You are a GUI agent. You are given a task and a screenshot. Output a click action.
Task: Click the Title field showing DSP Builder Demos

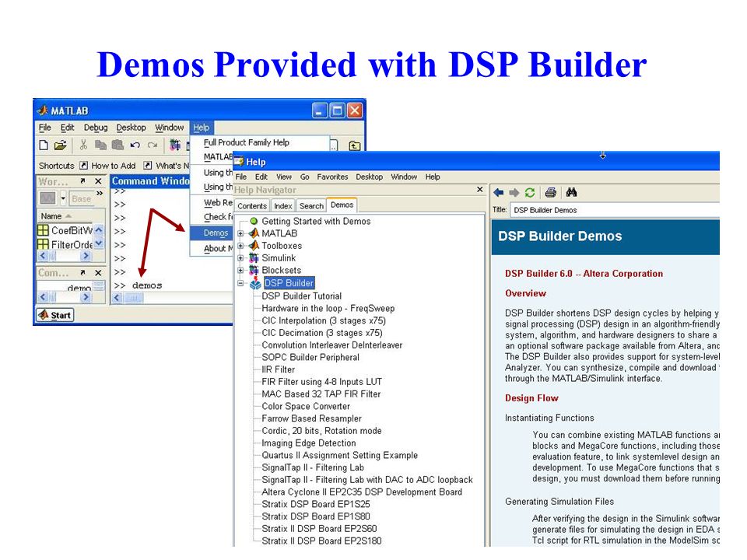[x=615, y=210]
